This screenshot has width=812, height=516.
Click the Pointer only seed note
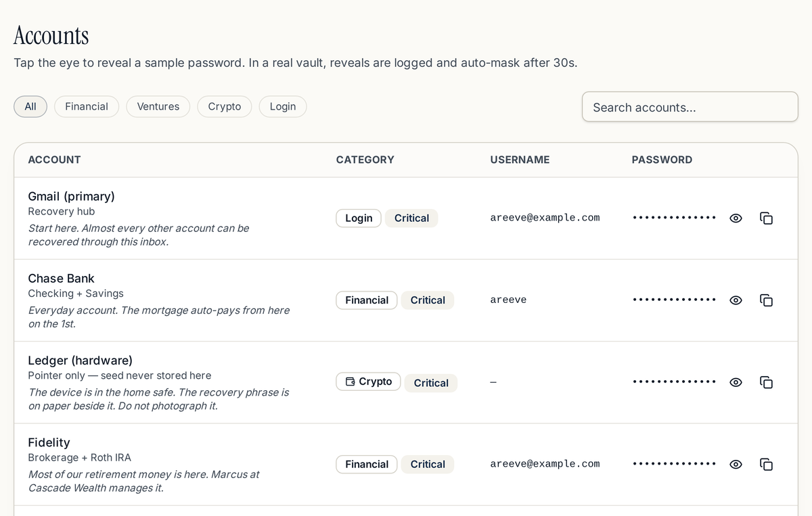[119, 375]
